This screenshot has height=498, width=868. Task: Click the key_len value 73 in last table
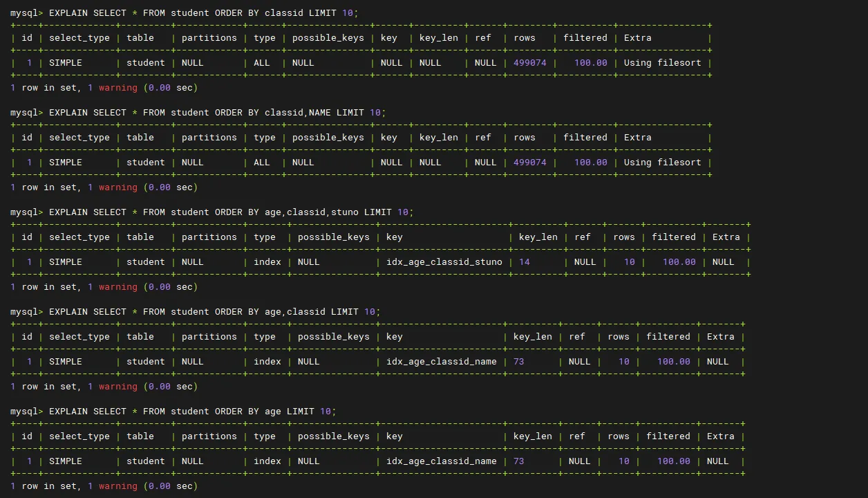point(518,461)
